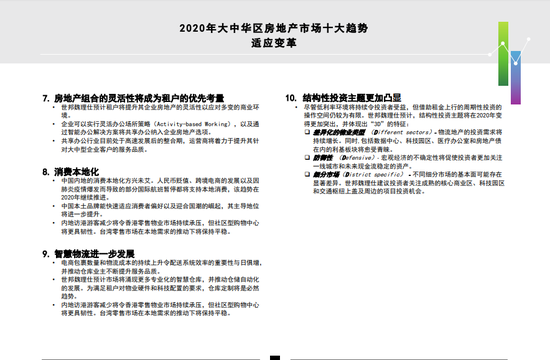This screenshot has height=360, width=550.
Task: Click the line starting "持续增长。同时,包括数据中心"
Action: (408, 141)
